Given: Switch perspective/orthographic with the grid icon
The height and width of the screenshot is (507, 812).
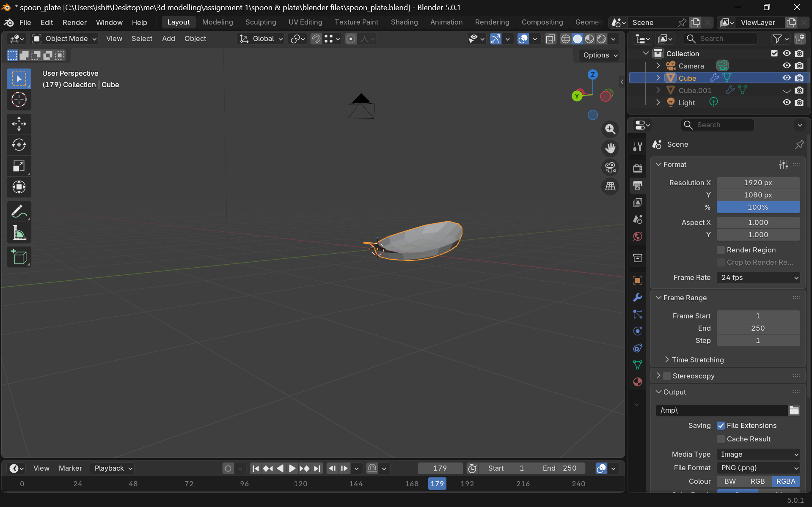Looking at the screenshot, I should coord(610,186).
